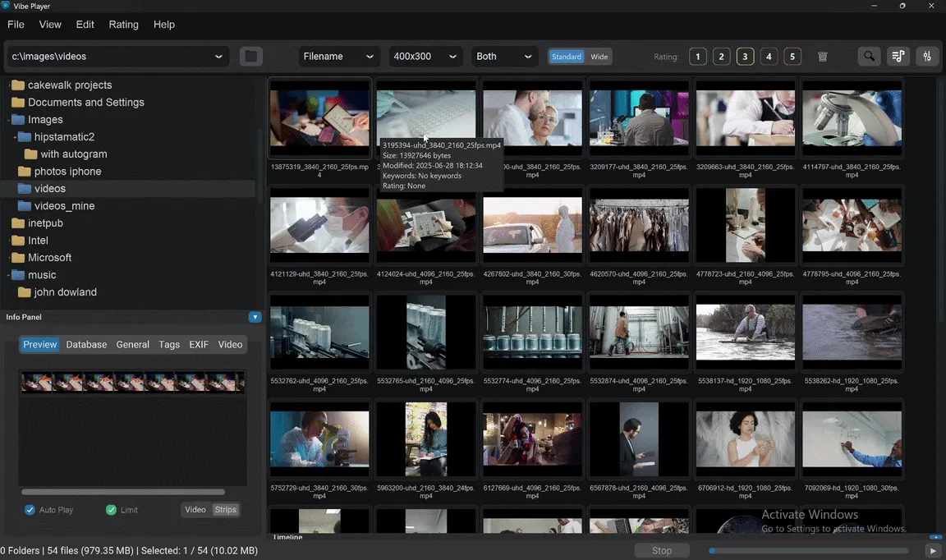946x560 pixels.
Task: Click the sort list icon in toolbar
Action: click(898, 56)
